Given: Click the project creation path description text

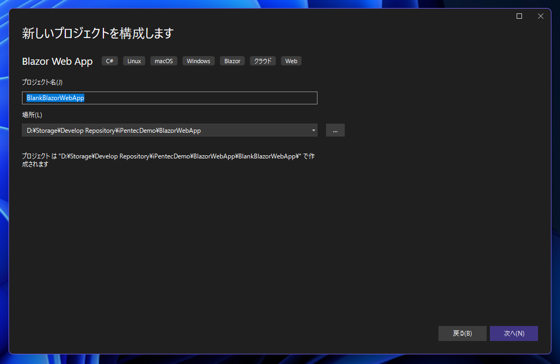Looking at the screenshot, I should [168, 160].
